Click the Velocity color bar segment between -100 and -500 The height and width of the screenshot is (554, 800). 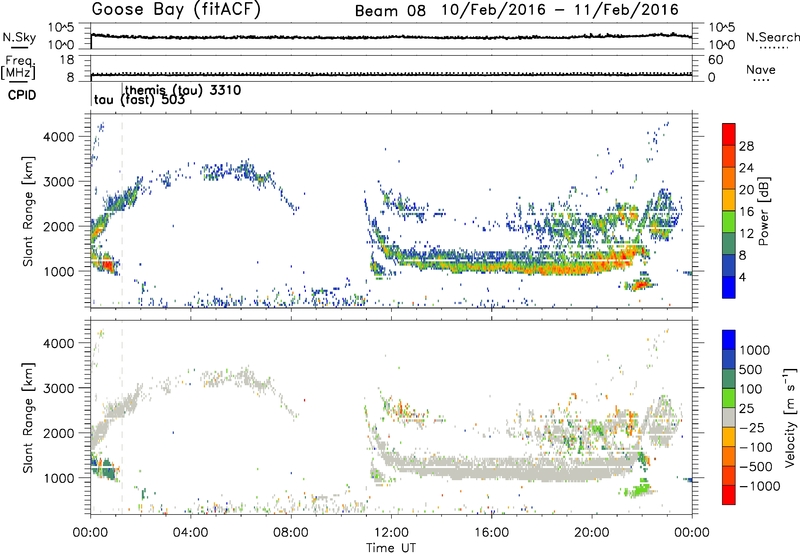pos(729,456)
